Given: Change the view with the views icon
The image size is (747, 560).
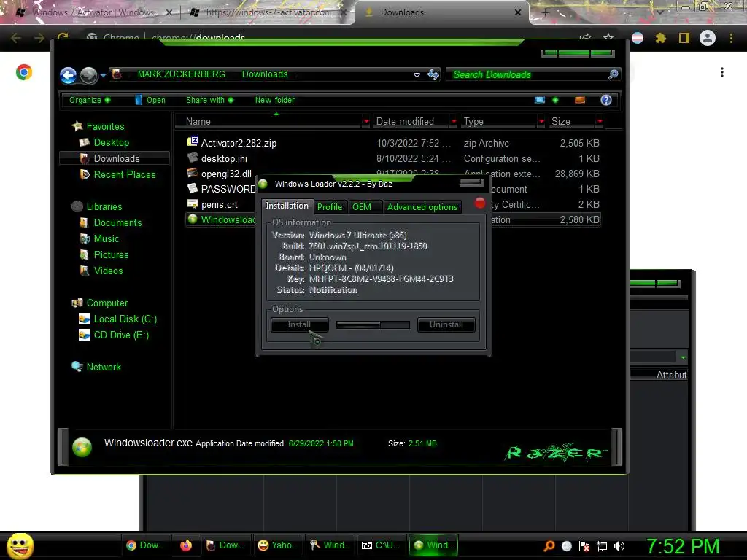Looking at the screenshot, I should click(540, 100).
